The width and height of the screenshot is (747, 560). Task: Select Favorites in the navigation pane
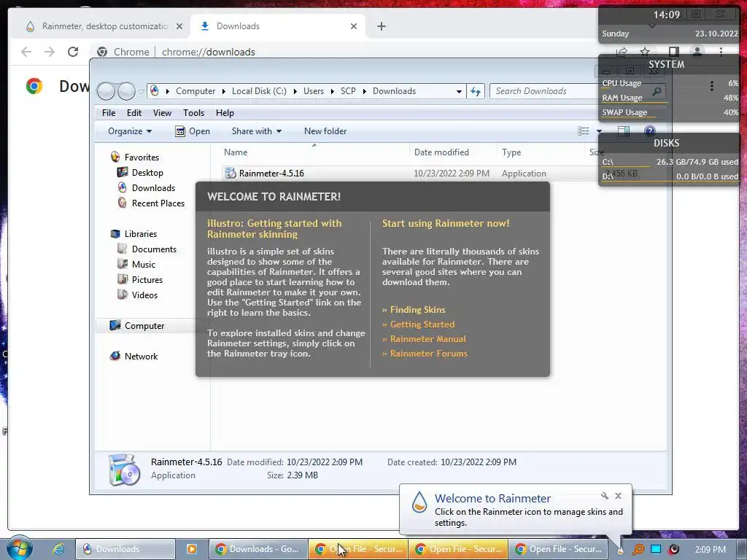[x=142, y=157]
